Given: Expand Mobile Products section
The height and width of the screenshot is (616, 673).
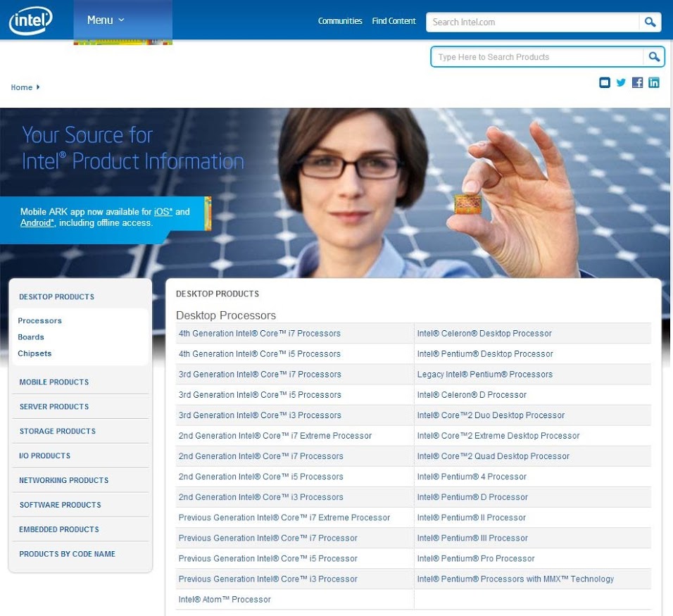Looking at the screenshot, I should pyautogui.click(x=54, y=382).
